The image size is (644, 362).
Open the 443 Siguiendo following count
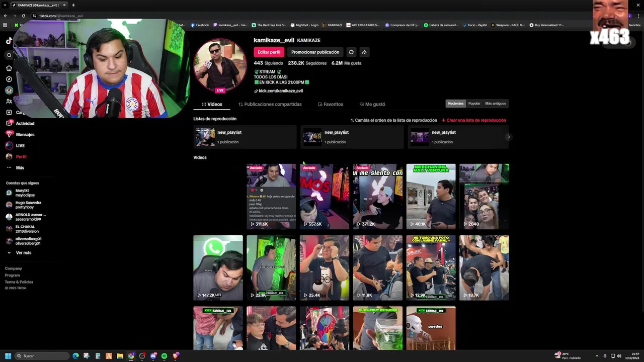pos(268,63)
